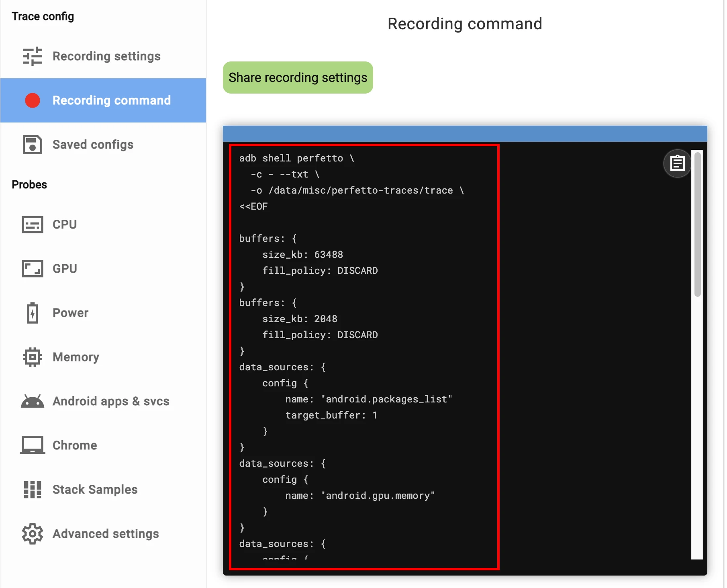Click the 'Probes' sidebar heading
The height and width of the screenshot is (588, 727).
pos(29,185)
